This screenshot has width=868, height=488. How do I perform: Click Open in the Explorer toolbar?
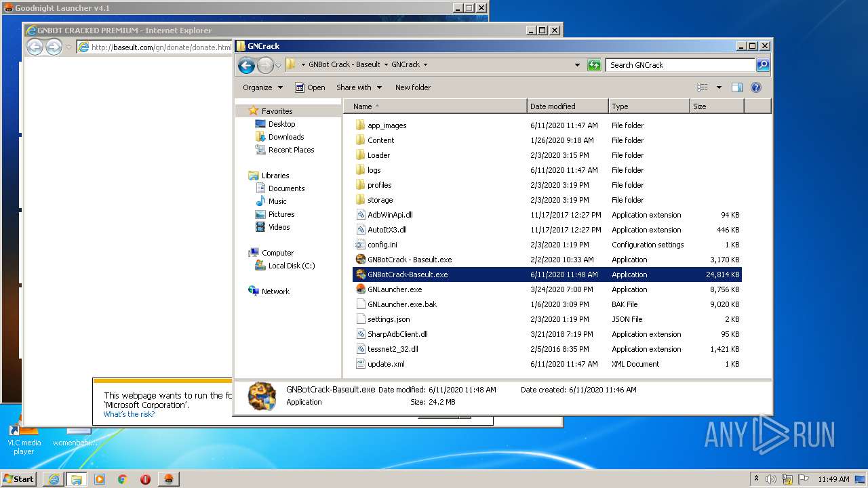coord(310,87)
